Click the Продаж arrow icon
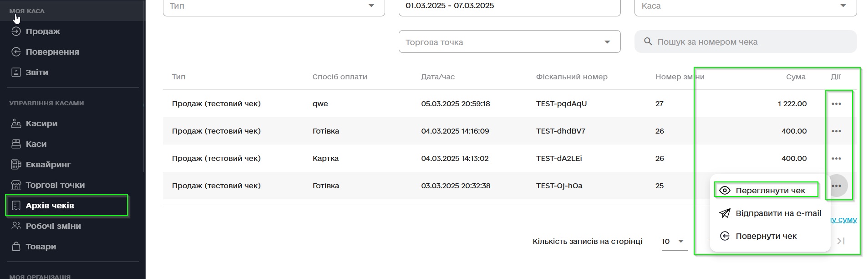The image size is (868, 279). (16, 31)
